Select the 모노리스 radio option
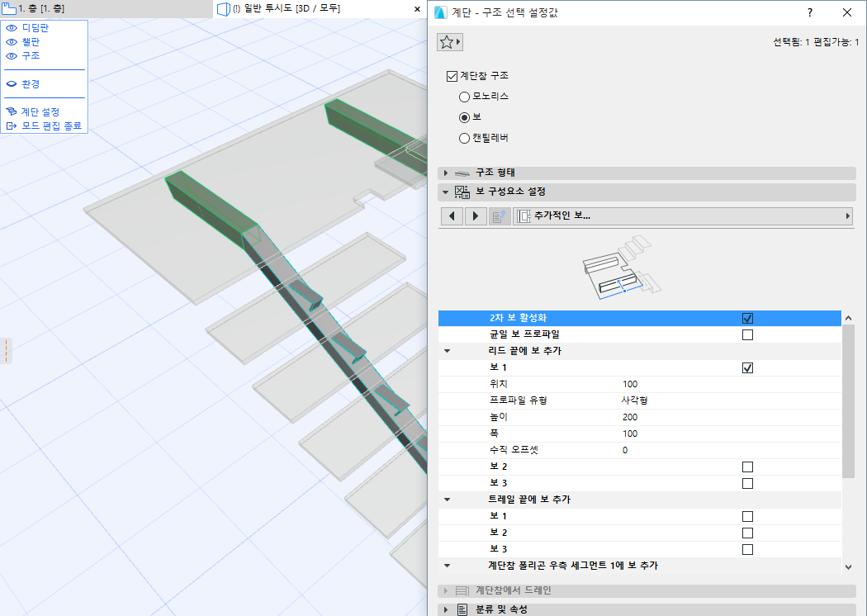Viewport: 867px width, 616px height. tap(464, 97)
